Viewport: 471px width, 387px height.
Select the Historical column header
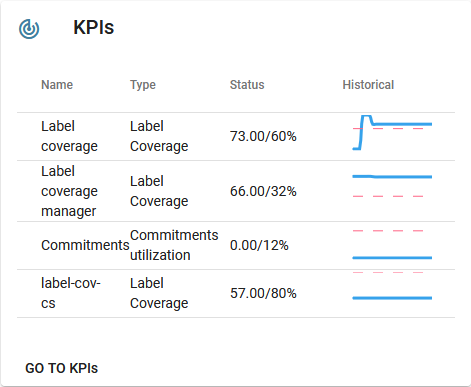click(368, 85)
